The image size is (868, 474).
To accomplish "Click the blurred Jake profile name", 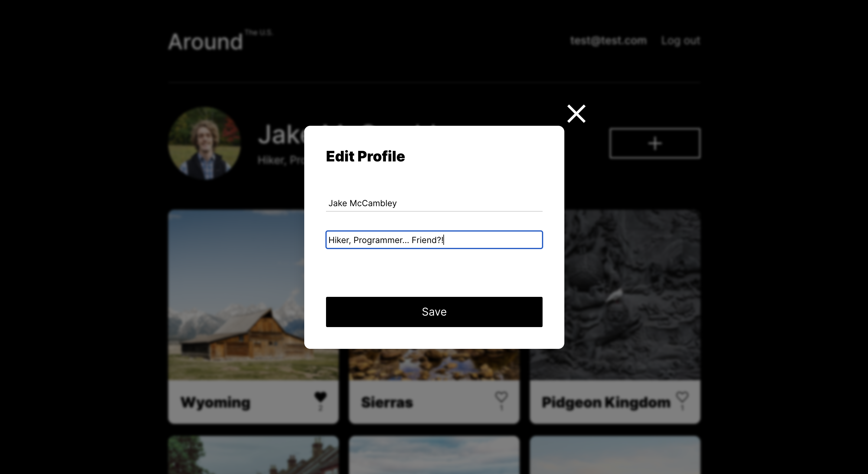I will click(x=281, y=135).
